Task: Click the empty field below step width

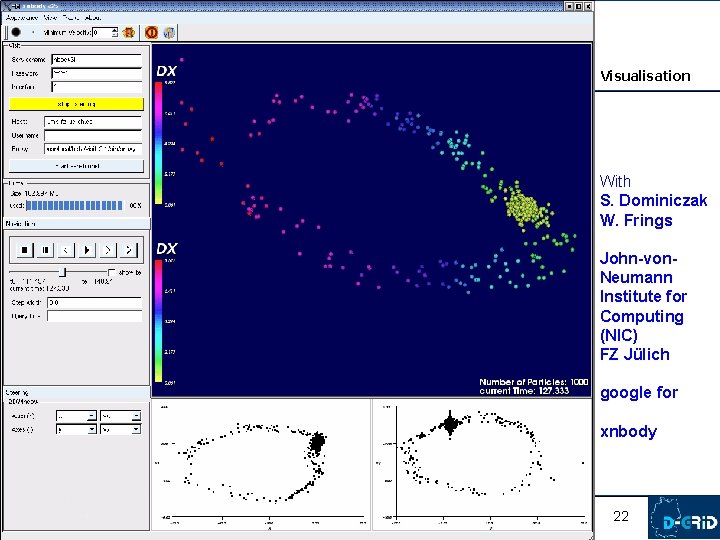Action: point(95,316)
